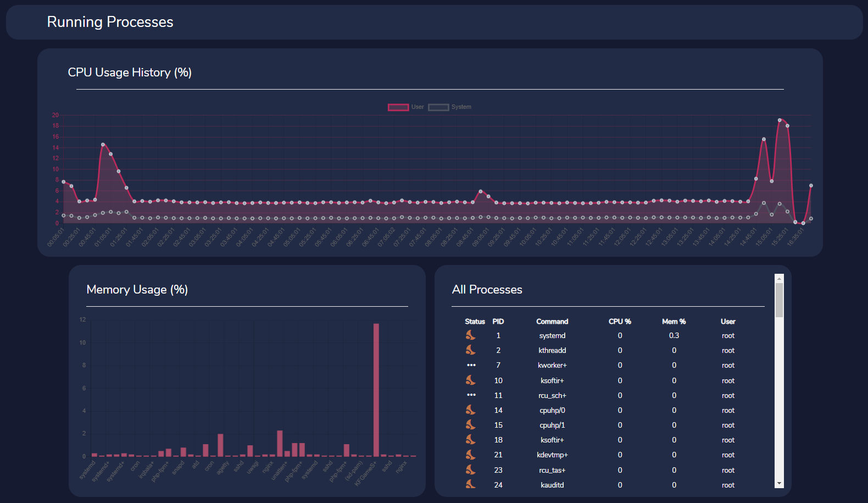868x503 pixels.
Task: Select the rcu_tas+ command cell
Action: point(552,470)
